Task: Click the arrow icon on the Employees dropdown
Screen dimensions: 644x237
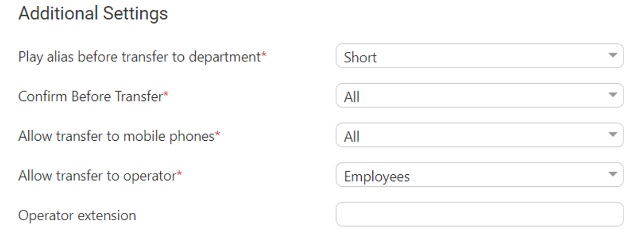Action: 613,175
